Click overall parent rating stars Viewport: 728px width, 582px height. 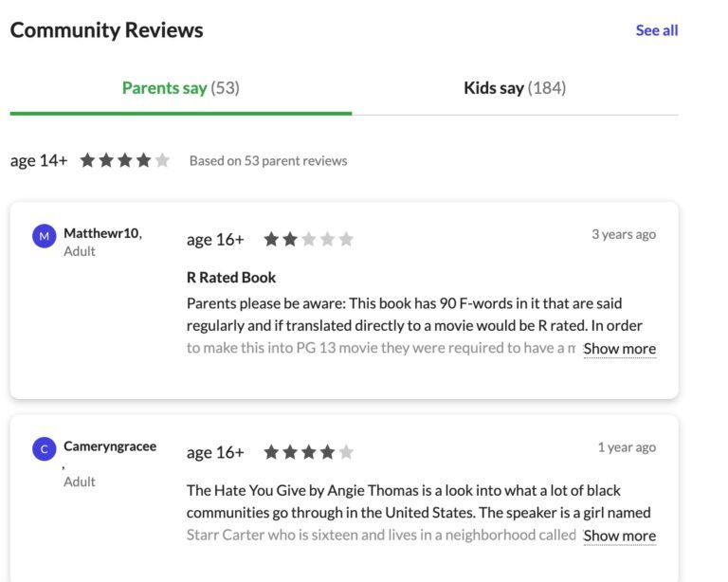point(125,161)
